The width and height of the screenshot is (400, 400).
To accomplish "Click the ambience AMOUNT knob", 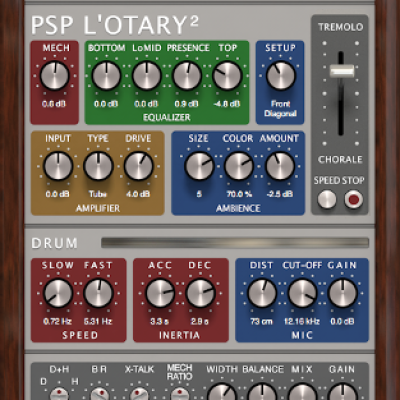I will tap(280, 166).
